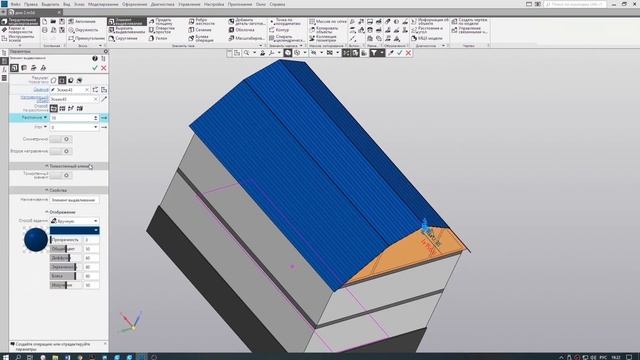This screenshot has height=360, width=640.
Task: Select Отверстие простое hole tool
Action: (162, 30)
